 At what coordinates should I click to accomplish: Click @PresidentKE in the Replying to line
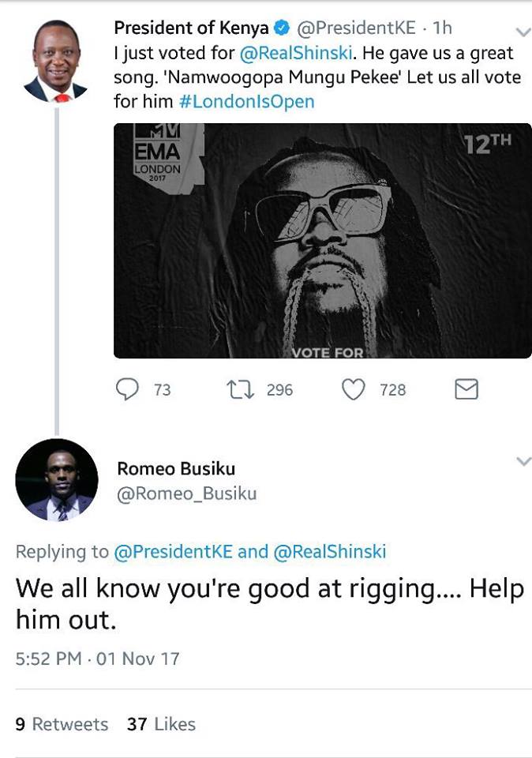173,552
